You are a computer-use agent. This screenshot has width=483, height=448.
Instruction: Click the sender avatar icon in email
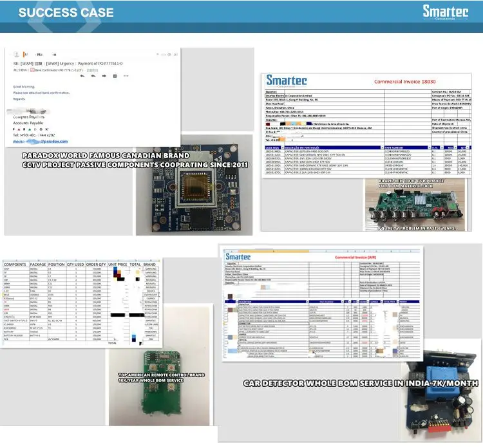[17, 55]
